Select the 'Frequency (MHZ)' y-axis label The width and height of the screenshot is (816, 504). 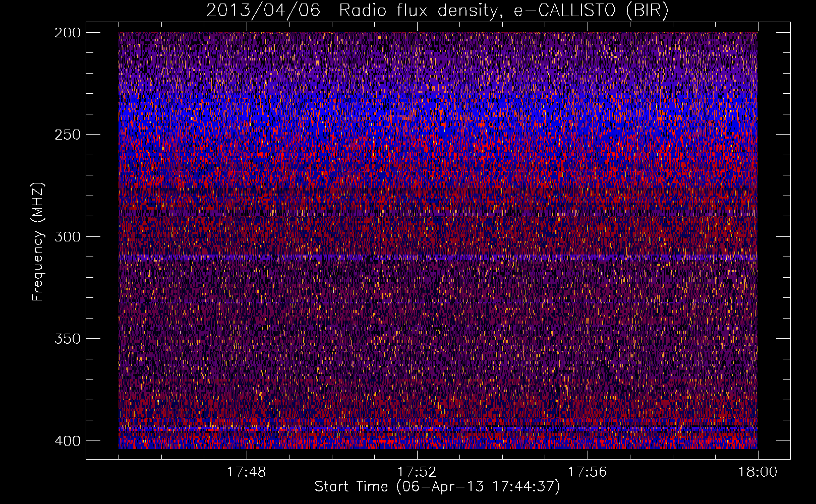[38, 241]
